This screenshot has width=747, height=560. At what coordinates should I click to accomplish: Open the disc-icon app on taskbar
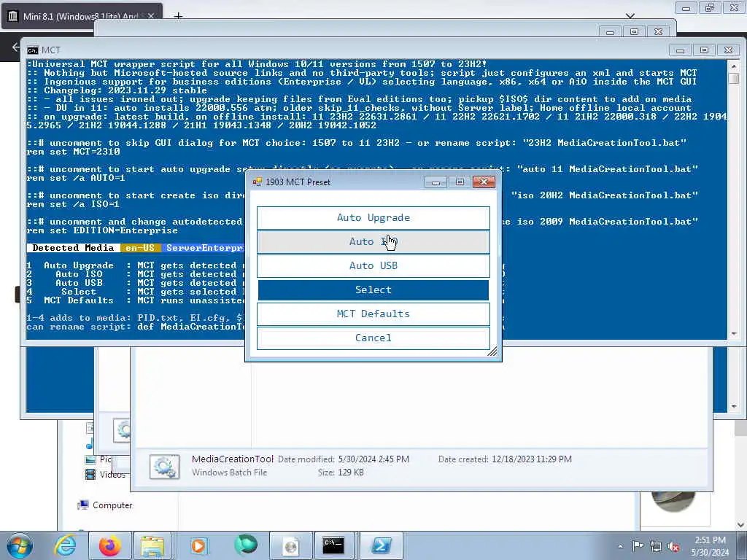(290, 545)
